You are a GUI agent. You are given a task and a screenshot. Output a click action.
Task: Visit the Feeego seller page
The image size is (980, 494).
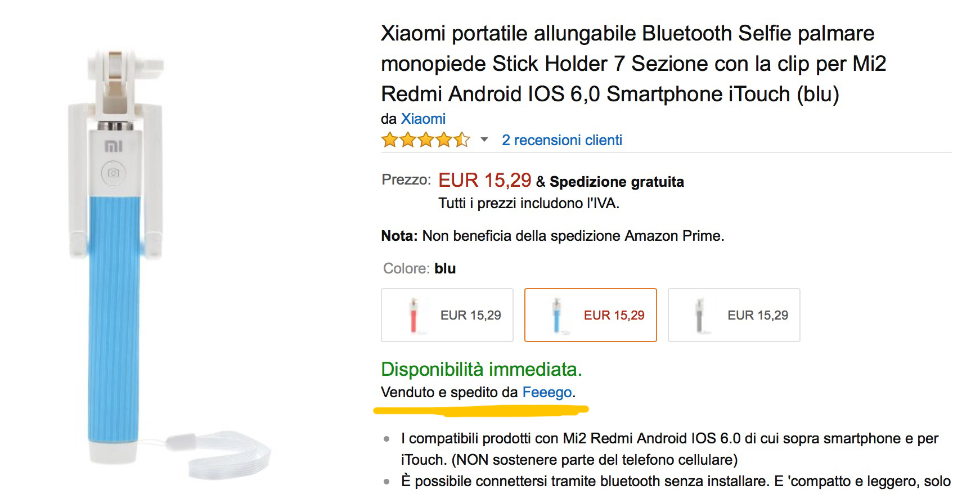pos(547,392)
